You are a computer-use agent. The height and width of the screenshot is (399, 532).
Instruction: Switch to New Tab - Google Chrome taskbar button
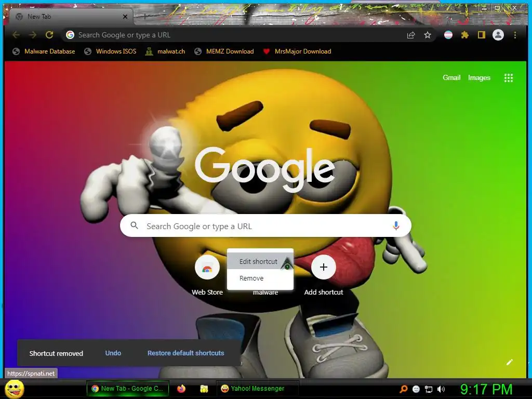point(128,389)
